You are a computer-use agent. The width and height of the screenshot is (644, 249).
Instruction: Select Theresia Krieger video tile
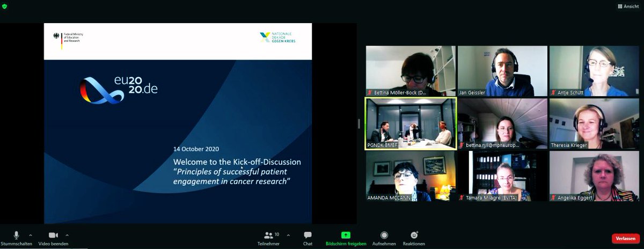click(594, 123)
